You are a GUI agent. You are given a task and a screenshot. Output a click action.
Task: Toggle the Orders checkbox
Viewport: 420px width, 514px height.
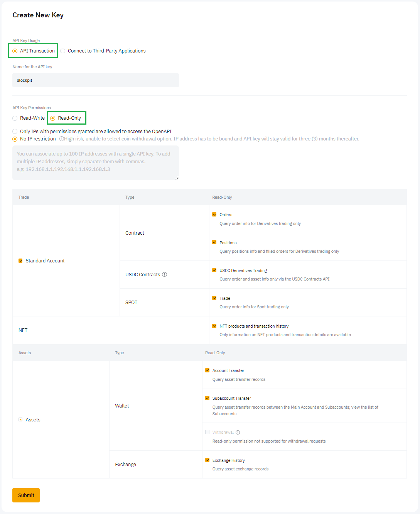point(214,215)
